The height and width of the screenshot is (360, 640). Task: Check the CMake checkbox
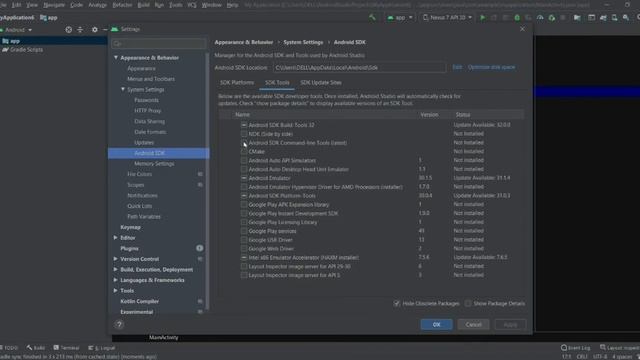pyautogui.click(x=244, y=151)
